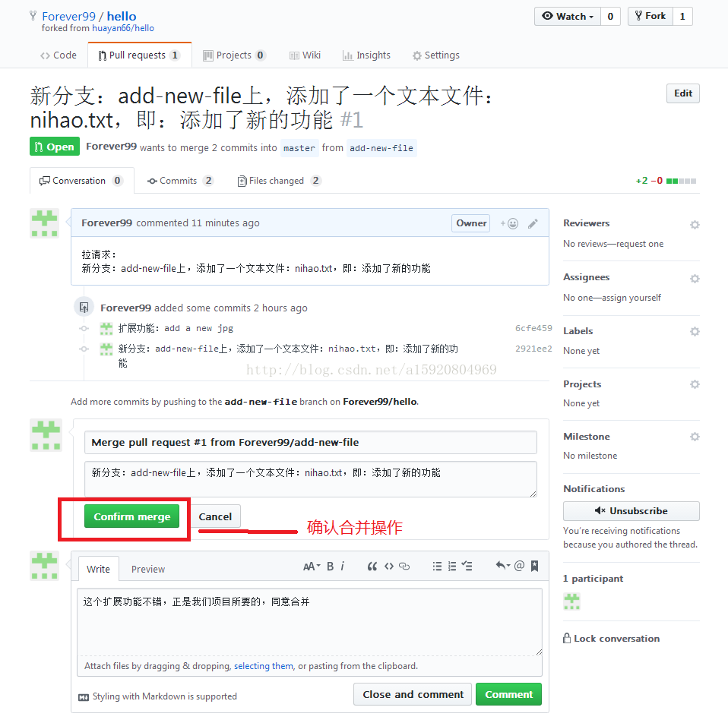
Task: Open the Reviewers gear settings
Action: [695, 225]
